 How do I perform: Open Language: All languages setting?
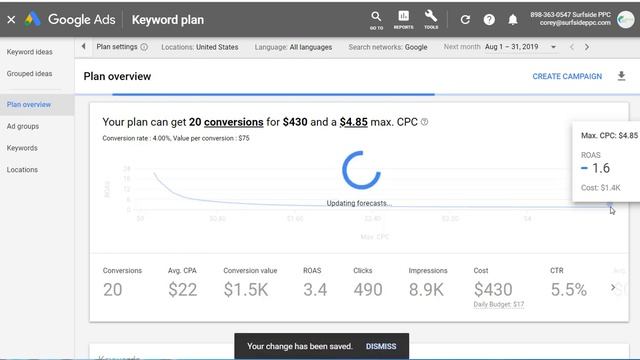coord(293,47)
